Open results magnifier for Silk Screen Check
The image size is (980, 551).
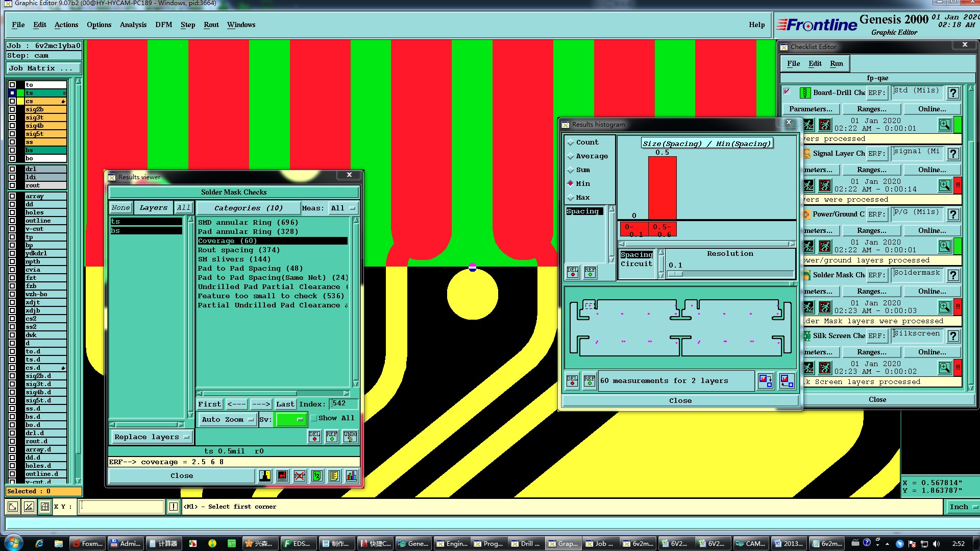(945, 367)
